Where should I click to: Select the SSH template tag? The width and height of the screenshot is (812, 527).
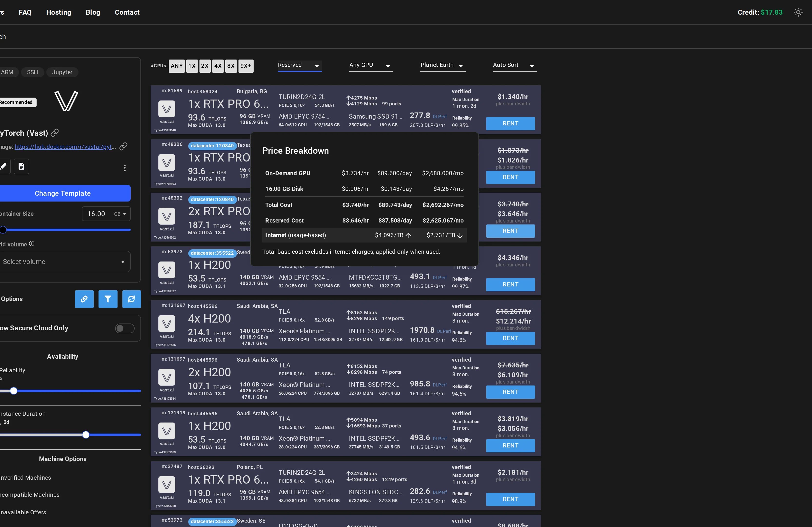pos(32,72)
